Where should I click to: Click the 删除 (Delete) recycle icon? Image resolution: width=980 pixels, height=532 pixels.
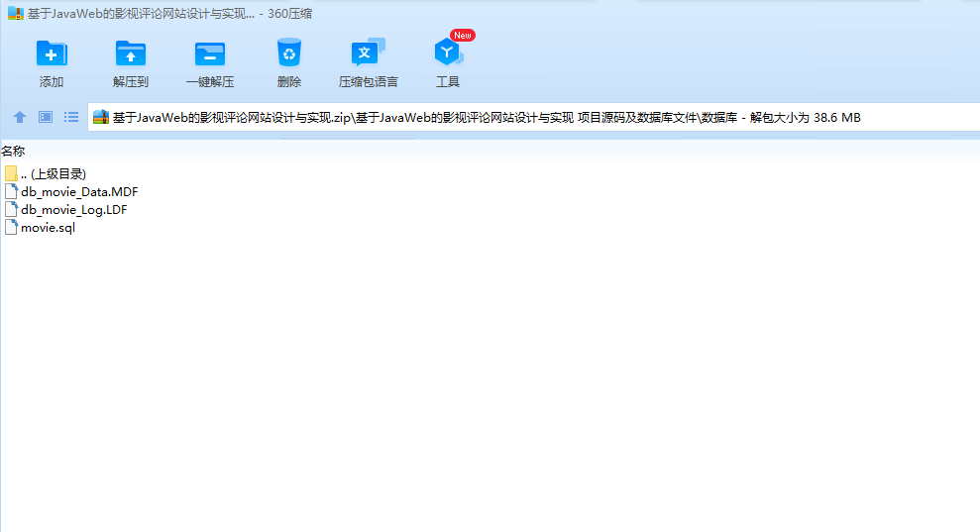click(x=288, y=53)
